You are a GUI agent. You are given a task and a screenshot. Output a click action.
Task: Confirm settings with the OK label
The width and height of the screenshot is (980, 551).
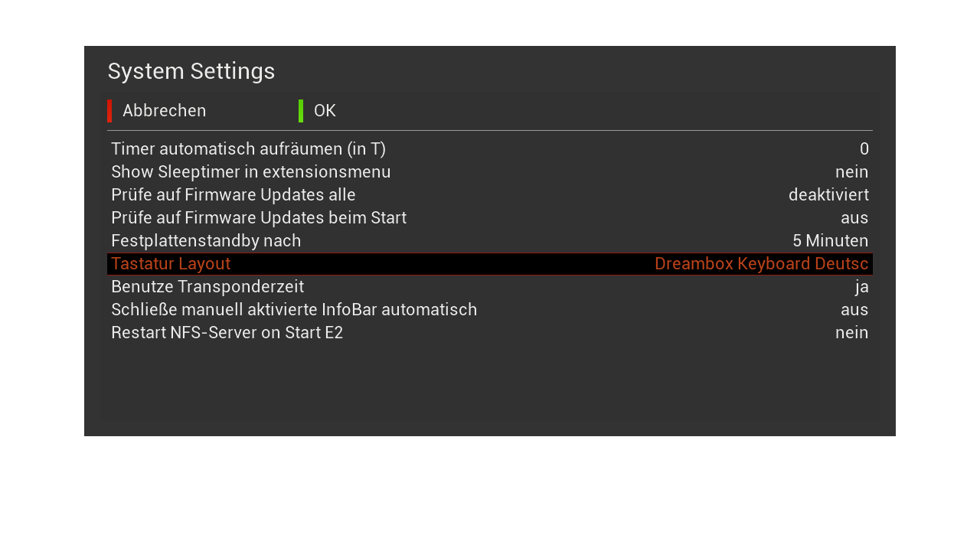[x=325, y=111]
